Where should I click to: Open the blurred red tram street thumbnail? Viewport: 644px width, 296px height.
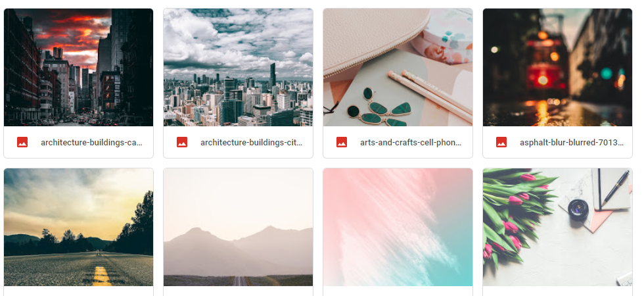[558, 67]
